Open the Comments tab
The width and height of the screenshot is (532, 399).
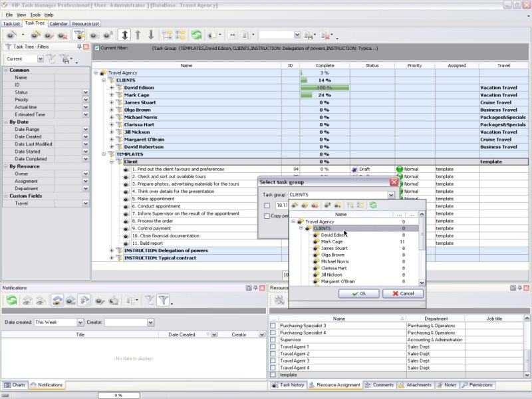[380, 385]
